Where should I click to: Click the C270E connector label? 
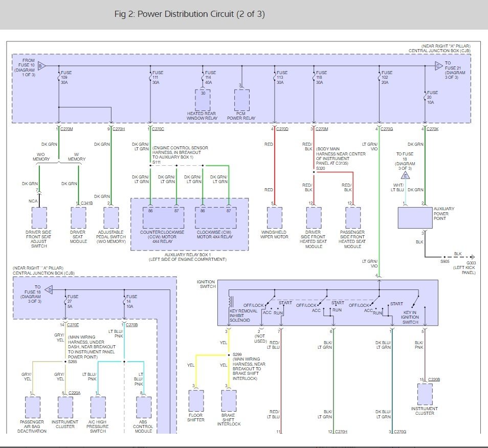point(73,325)
